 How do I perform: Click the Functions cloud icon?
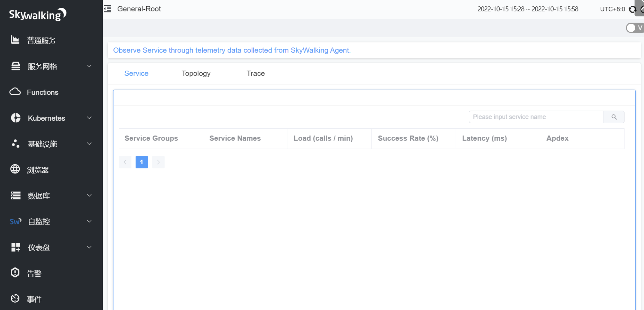click(x=15, y=92)
